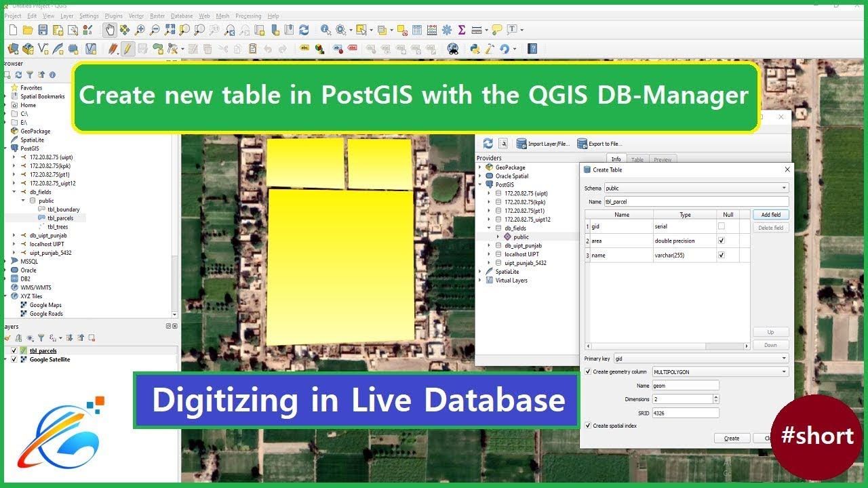The image size is (868, 488).
Task: Collapse db_fields connection in Browser panel
Action: coord(14,192)
